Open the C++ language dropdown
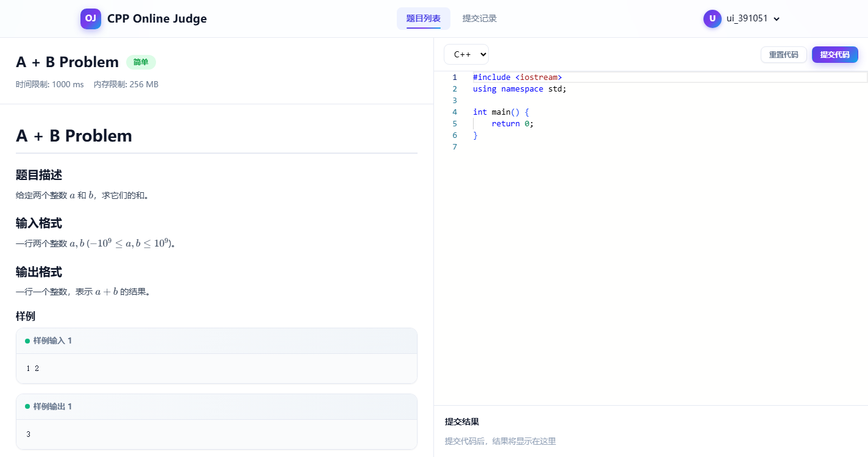The image size is (868, 457). click(x=466, y=54)
